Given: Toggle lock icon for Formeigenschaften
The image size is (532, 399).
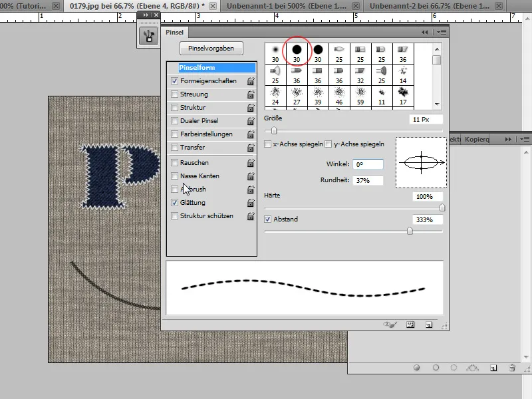Looking at the screenshot, I should click(x=251, y=81).
